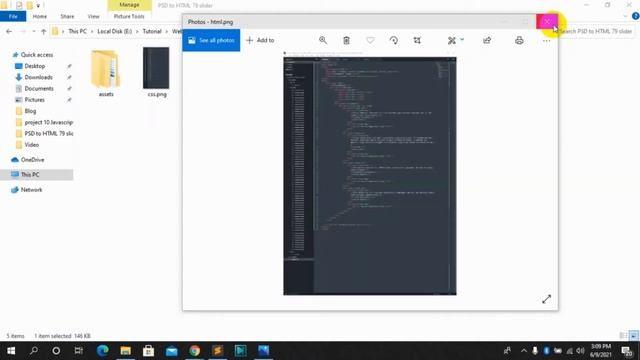
Task: Click the fullscreen expand arrows icon
Action: click(x=546, y=299)
